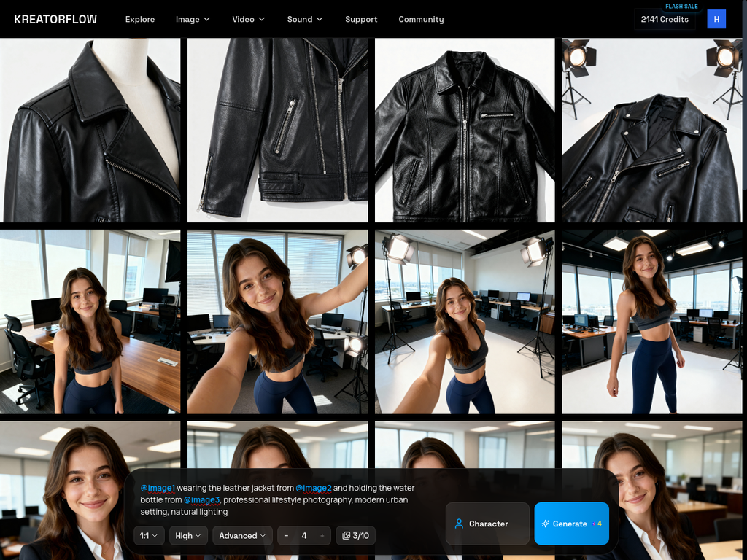Visit the Community page
The height and width of the screenshot is (560, 747).
tap(421, 19)
